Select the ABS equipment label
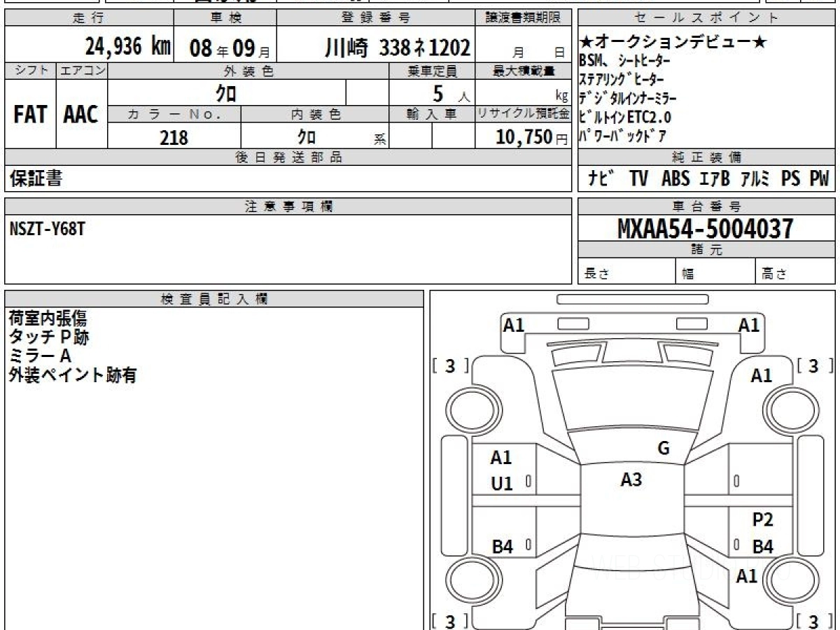Image resolution: width=840 pixels, height=630 pixels. pyautogui.click(x=675, y=179)
